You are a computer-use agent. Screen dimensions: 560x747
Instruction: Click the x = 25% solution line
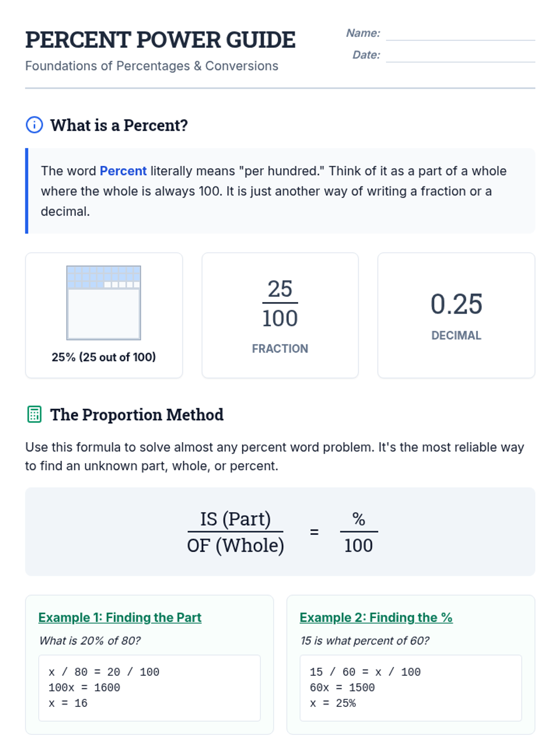click(333, 703)
